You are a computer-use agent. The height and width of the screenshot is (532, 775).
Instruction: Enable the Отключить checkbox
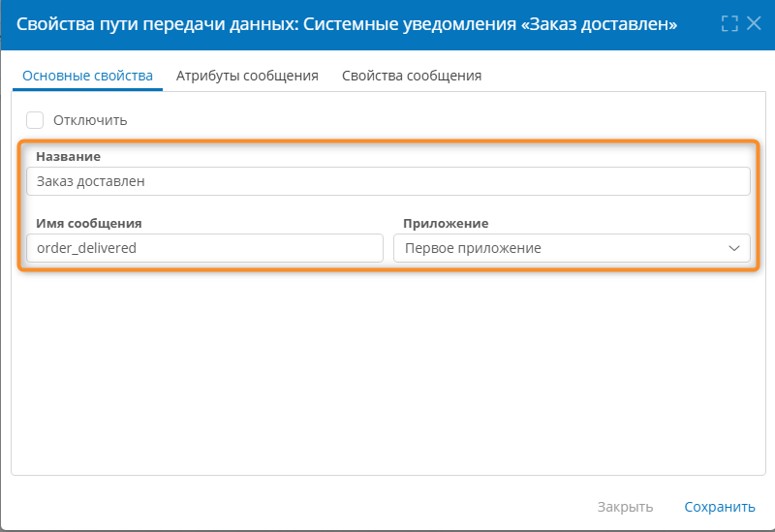(35, 120)
